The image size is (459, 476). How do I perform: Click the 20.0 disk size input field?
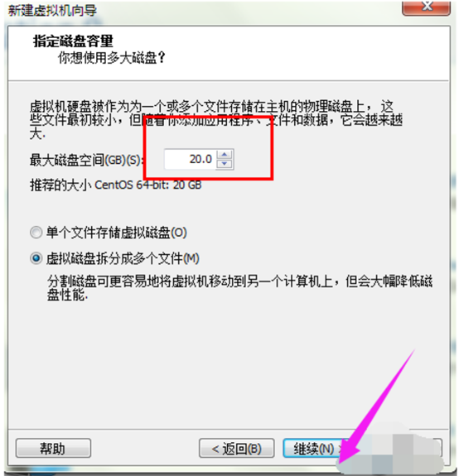point(191,159)
